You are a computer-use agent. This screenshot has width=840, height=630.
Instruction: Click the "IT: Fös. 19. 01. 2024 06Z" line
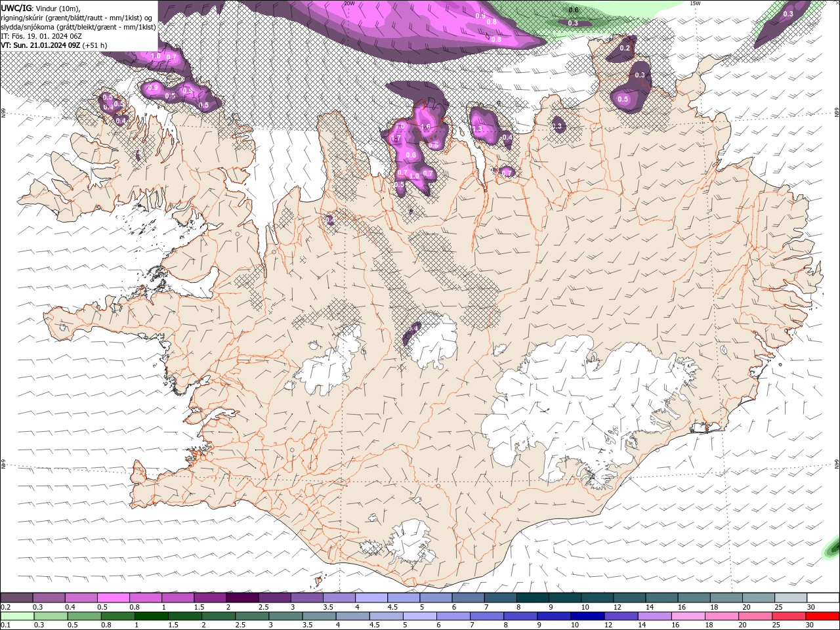coord(40,36)
